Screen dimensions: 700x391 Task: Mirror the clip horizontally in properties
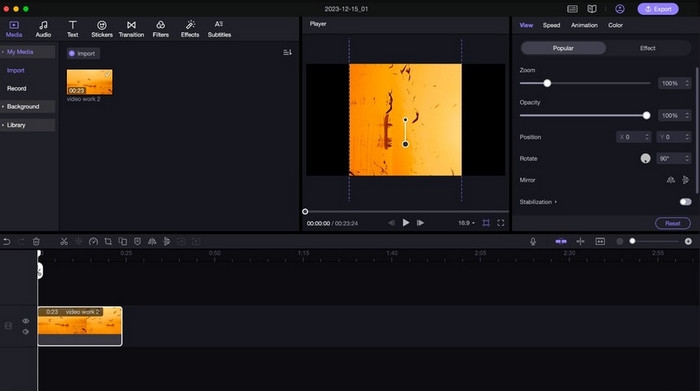point(671,180)
